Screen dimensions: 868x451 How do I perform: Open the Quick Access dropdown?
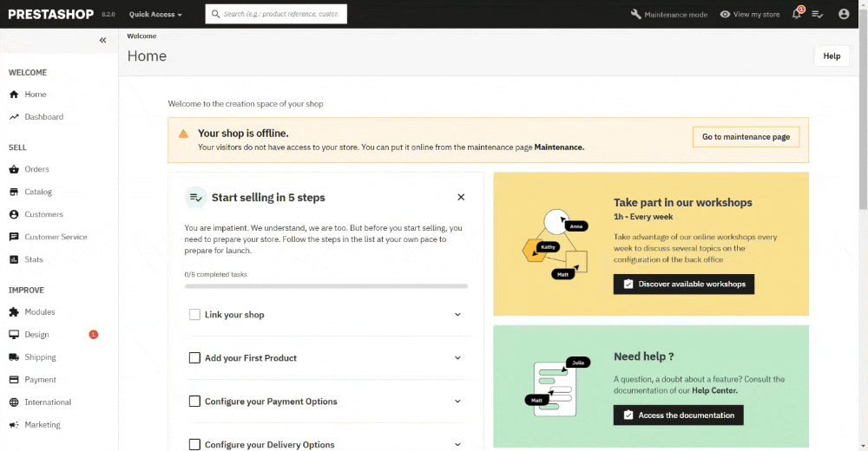155,15
